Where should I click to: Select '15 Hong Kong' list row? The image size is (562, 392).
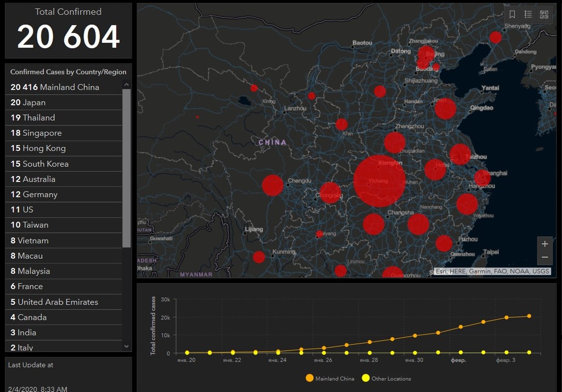(x=64, y=148)
